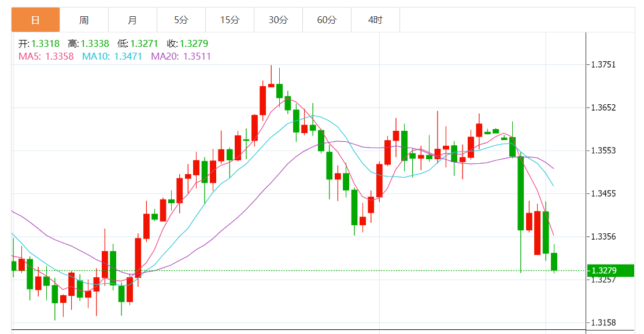The image size is (644, 334).
Task: Select the 1.3158 price axis label
Action: pos(604,322)
